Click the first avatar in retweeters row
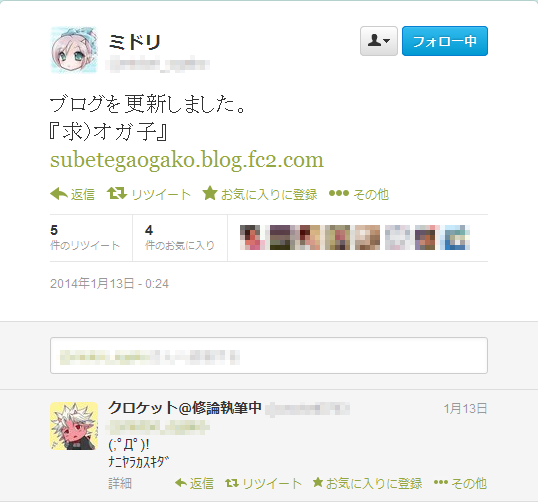Viewport: 538px width, 502px height. pyautogui.click(x=252, y=237)
